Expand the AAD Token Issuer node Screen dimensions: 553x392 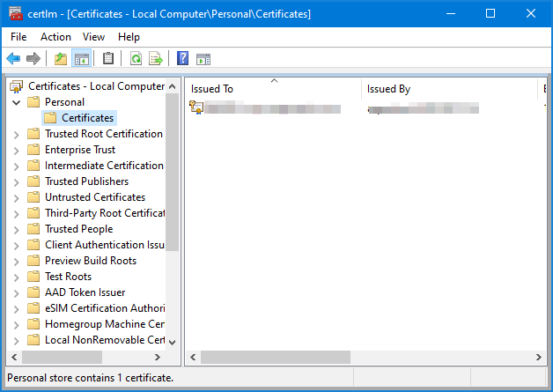(16, 293)
